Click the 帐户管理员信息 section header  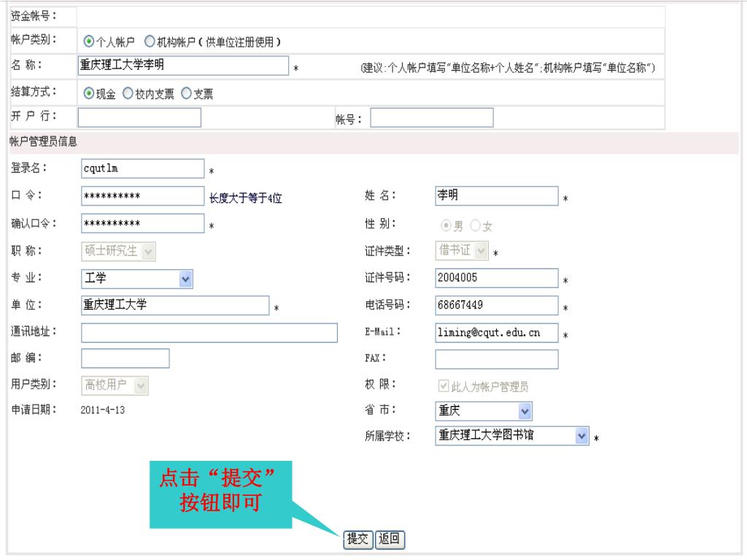43,141
